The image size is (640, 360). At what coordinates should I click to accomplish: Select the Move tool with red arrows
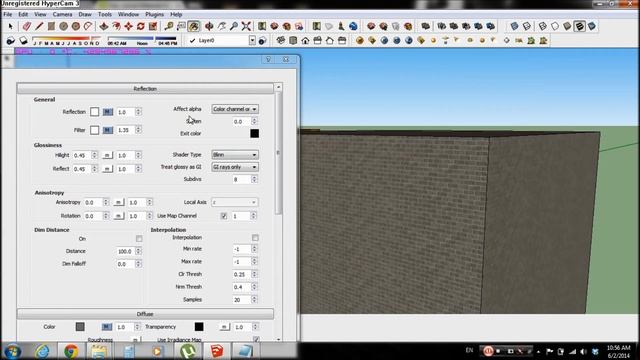pyautogui.click(x=128, y=27)
